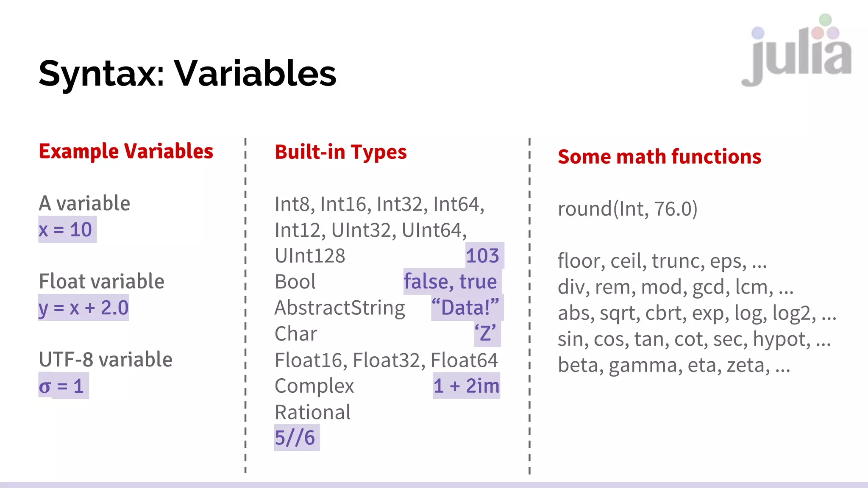The width and height of the screenshot is (868, 488).
Task: Select the "Example Variables" heading
Action: (x=126, y=151)
